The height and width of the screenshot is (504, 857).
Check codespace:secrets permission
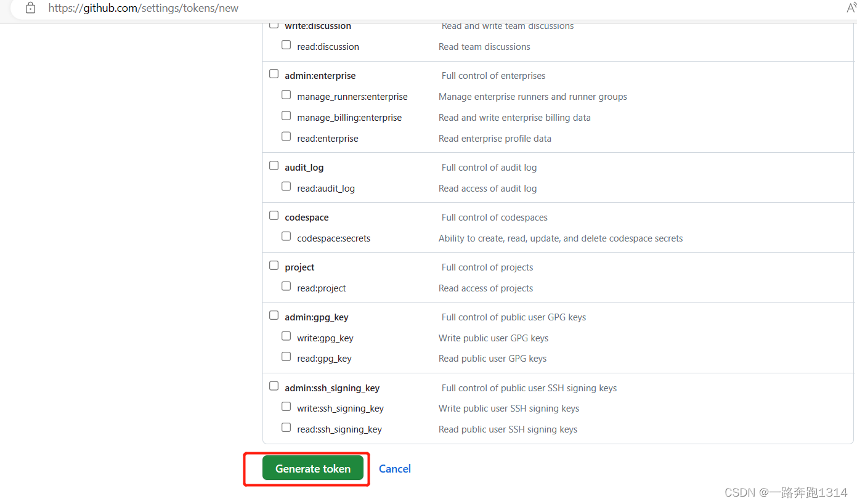(x=286, y=236)
